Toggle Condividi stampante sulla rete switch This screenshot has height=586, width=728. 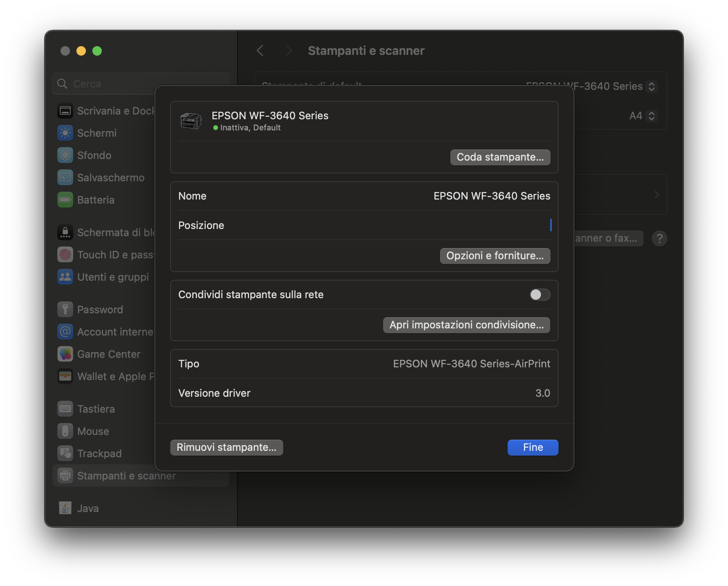[540, 295]
